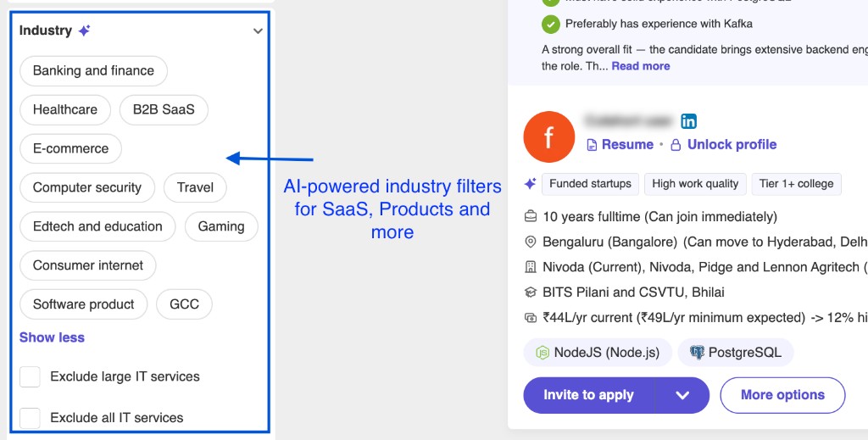Click 'BITS Pilani and CSVTU, Bhilai' text
This screenshot has height=440, width=868.
tap(633, 292)
